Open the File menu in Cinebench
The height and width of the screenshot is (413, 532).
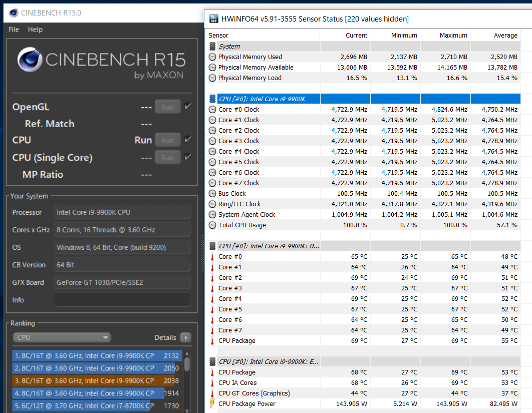pos(14,30)
